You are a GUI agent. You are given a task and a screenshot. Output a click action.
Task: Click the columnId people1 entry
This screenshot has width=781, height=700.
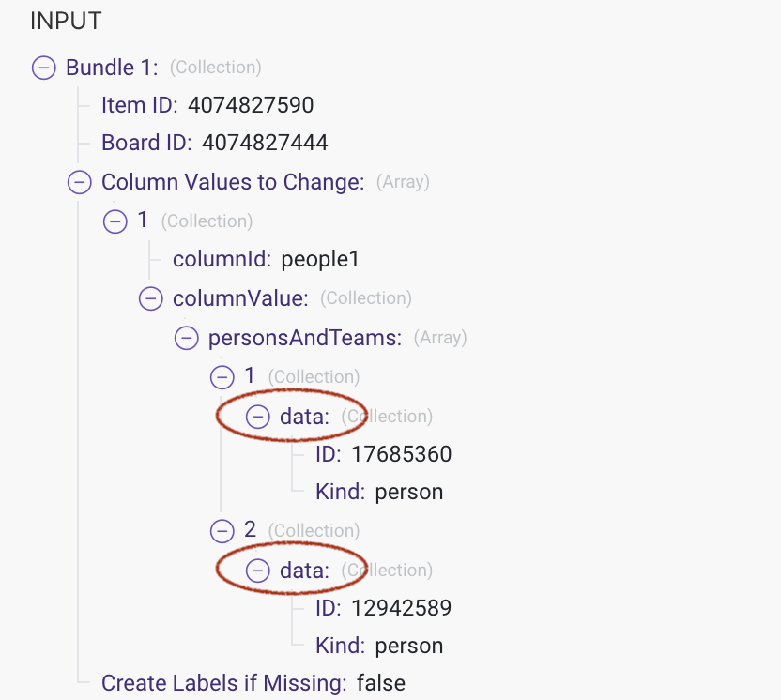[x=266, y=259]
